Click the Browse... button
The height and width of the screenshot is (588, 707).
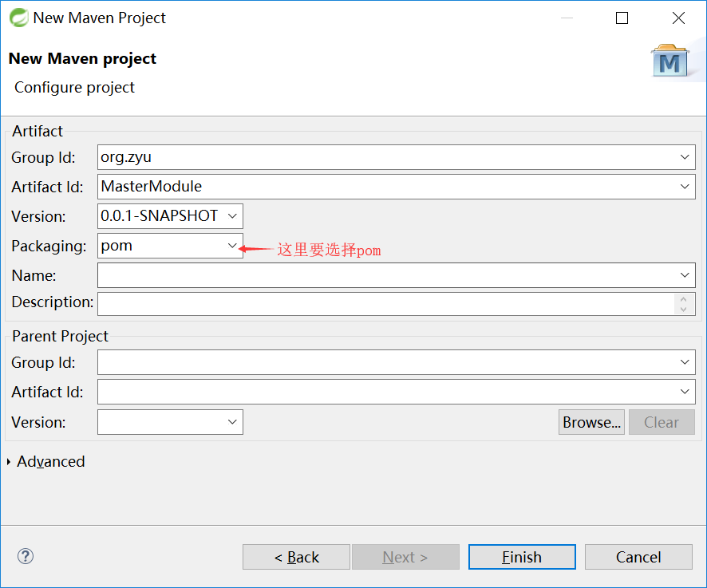(591, 422)
